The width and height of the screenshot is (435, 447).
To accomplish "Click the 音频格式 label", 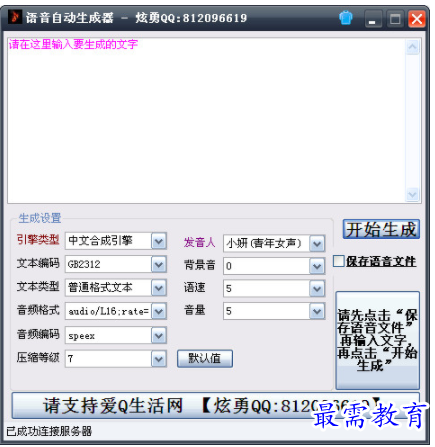I will pos(38,310).
